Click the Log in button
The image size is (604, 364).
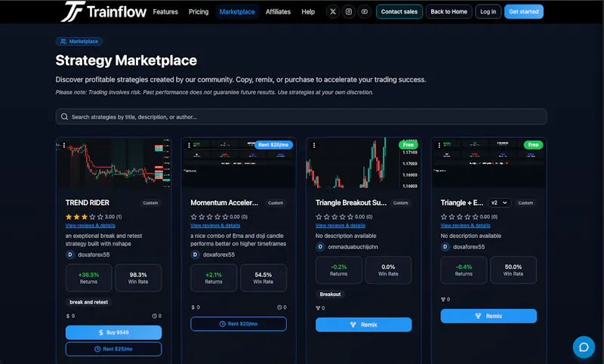(x=488, y=11)
